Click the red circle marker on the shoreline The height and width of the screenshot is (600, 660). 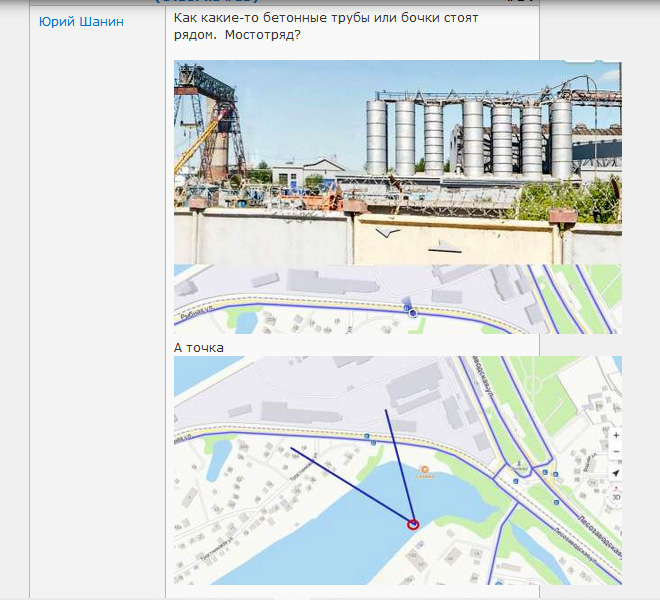pyautogui.click(x=413, y=523)
